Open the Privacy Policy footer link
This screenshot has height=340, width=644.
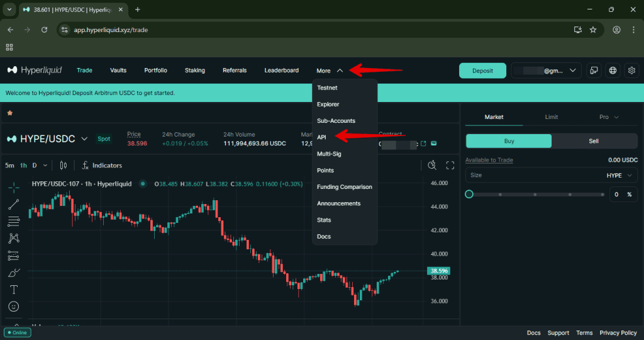(618, 333)
